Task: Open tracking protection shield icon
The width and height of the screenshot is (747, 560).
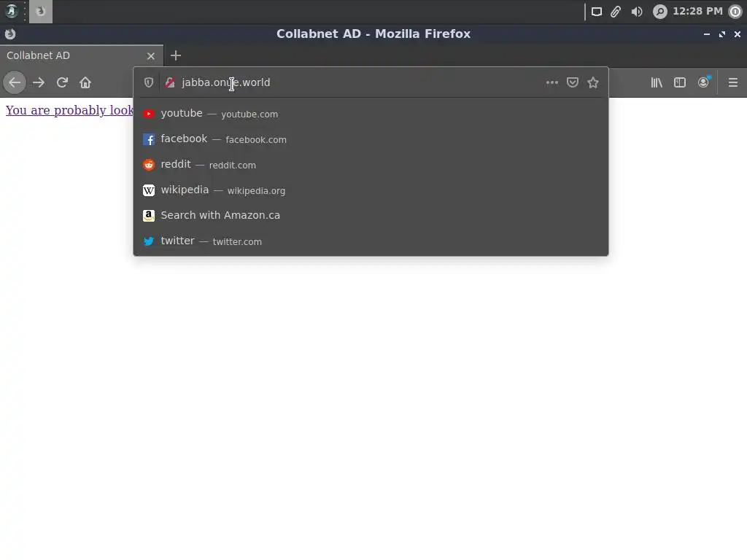Action: click(x=149, y=82)
